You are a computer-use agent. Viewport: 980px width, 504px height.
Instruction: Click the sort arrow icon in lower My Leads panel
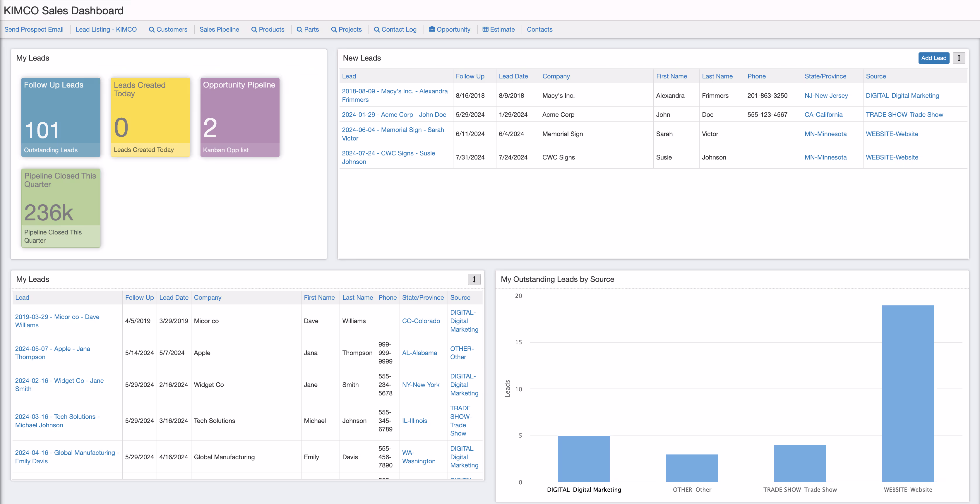pos(474,279)
